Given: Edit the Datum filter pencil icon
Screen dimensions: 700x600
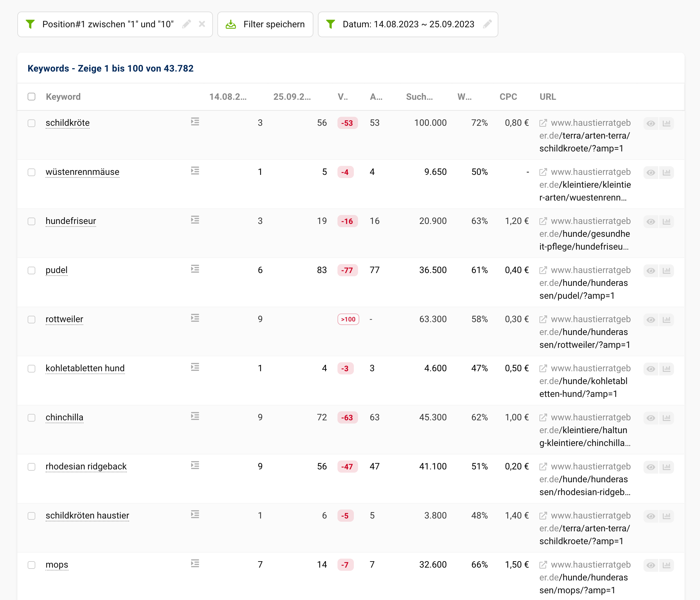Looking at the screenshot, I should pos(487,24).
